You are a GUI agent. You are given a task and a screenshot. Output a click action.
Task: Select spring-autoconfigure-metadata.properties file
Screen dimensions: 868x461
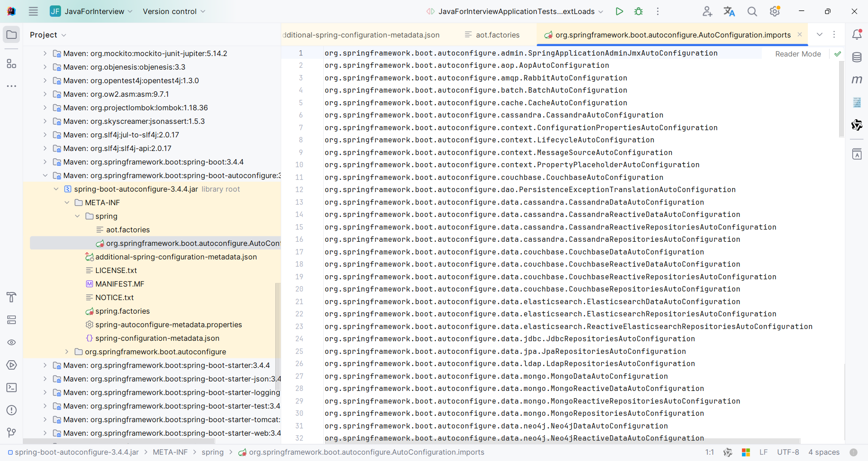(169, 325)
